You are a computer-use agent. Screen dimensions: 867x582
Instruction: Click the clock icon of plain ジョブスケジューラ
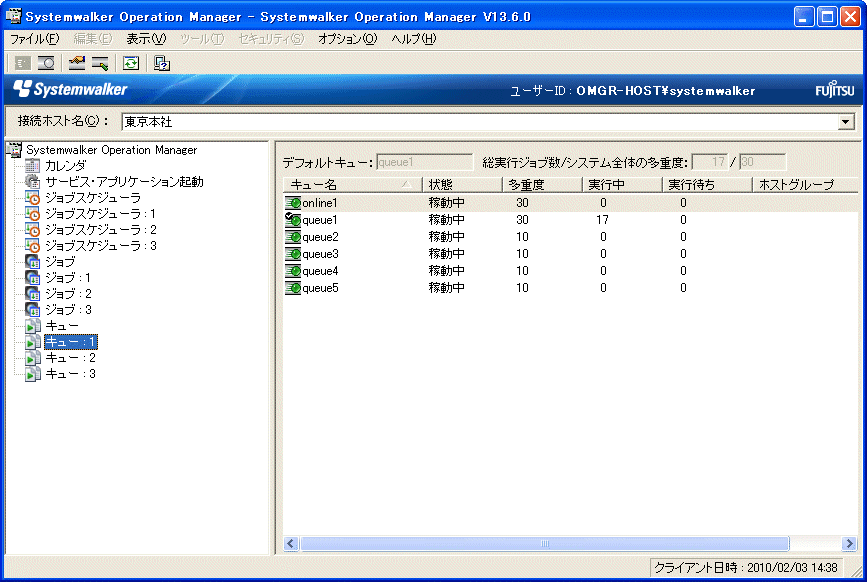coord(33,197)
